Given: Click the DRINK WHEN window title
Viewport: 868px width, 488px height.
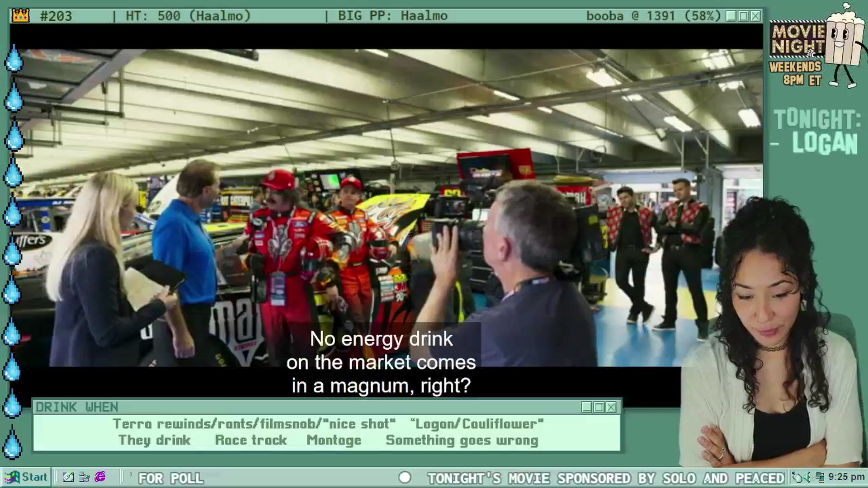Looking at the screenshot, I should coord(77,407).
